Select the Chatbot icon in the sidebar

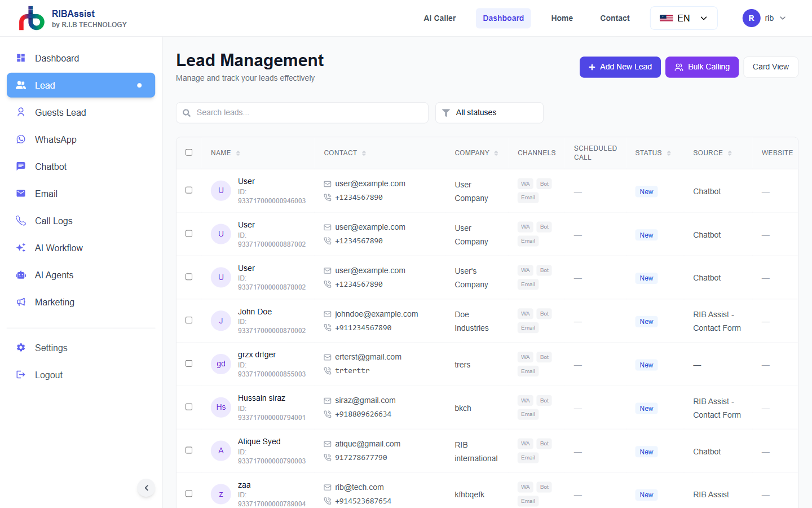pos(21,167)
